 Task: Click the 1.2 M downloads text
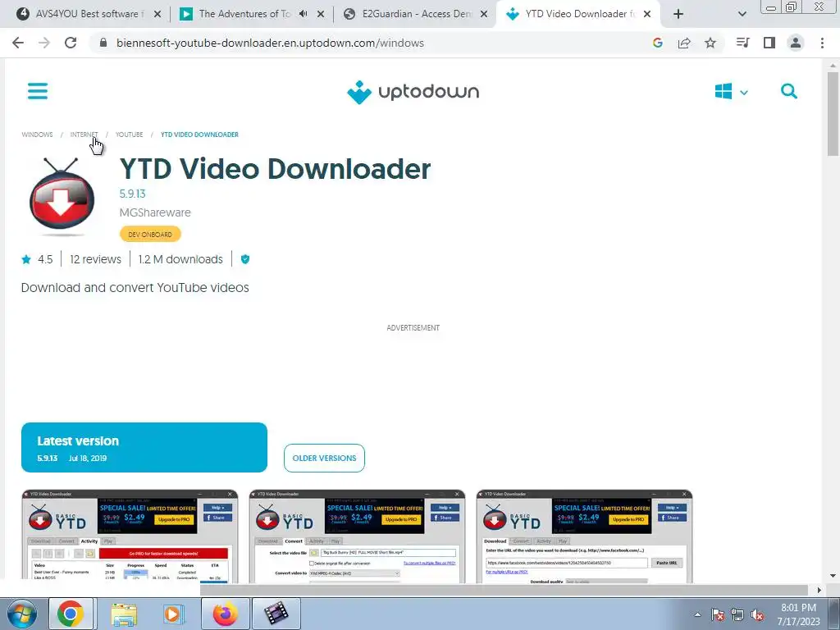pyautogui.click(x=180, y=259)
